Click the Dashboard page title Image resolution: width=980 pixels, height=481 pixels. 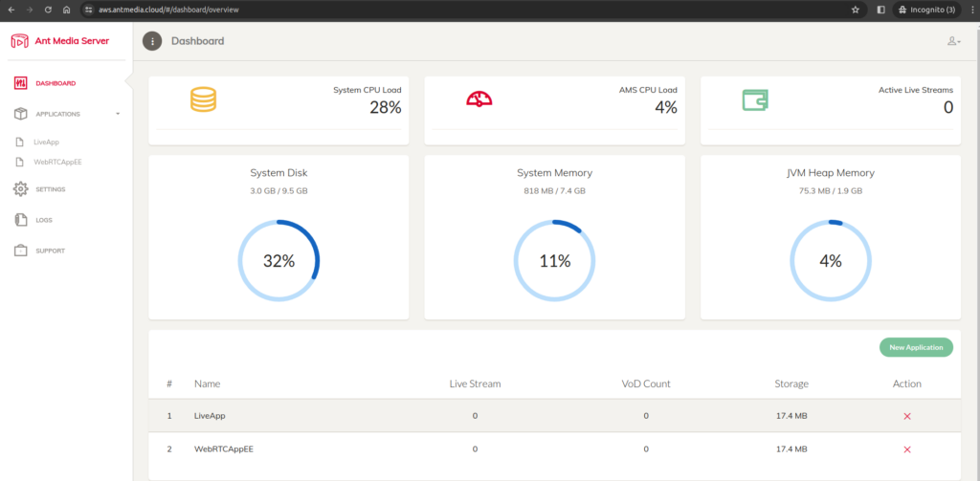(198, 41)
